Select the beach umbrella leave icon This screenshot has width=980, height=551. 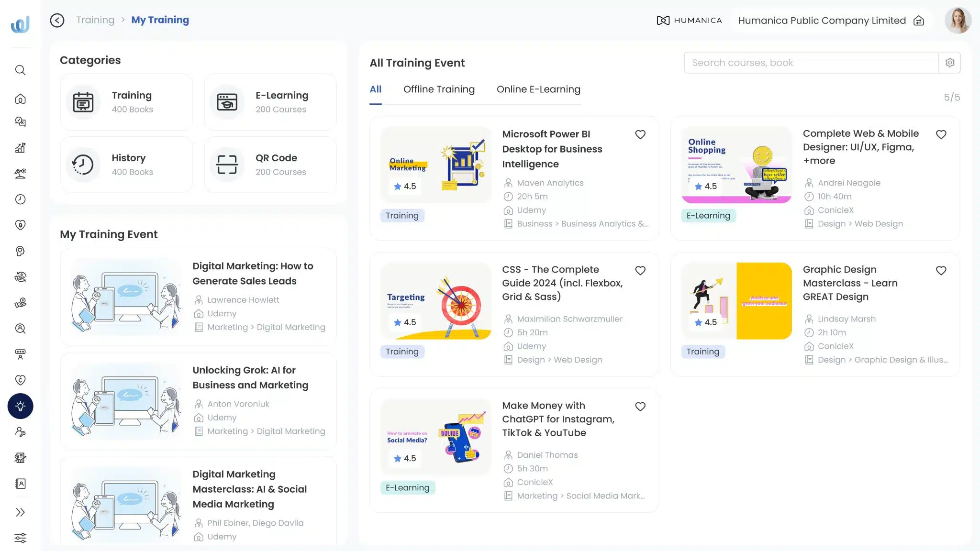click(x=20, y=173)
